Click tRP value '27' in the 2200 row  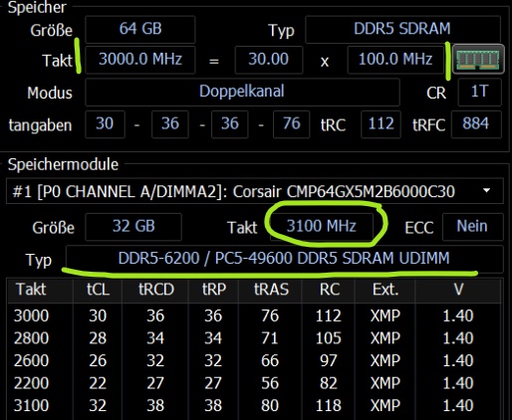(x=213, y=383)
